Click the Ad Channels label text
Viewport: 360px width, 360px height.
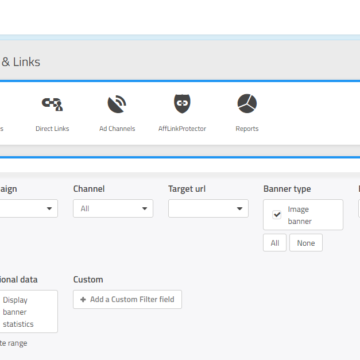pyautogui.click(x=117, y=129)
